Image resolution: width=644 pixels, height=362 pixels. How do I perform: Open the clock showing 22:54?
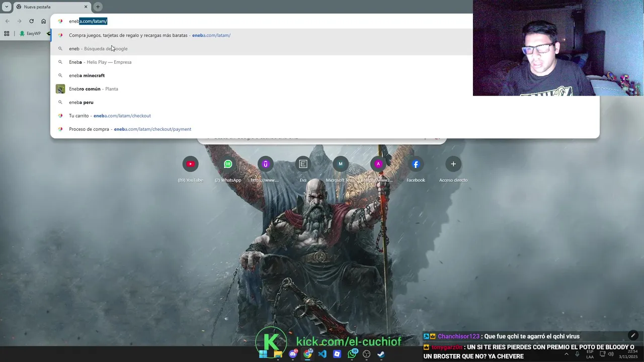(x=629, y=354)
